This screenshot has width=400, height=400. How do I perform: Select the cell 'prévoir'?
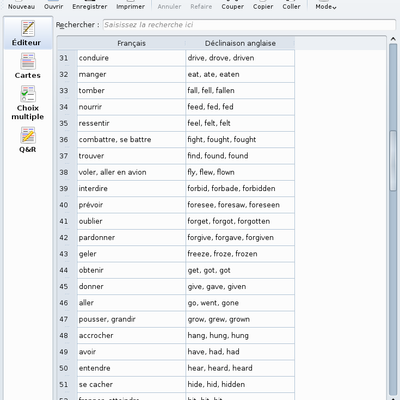tap(131, 205)
